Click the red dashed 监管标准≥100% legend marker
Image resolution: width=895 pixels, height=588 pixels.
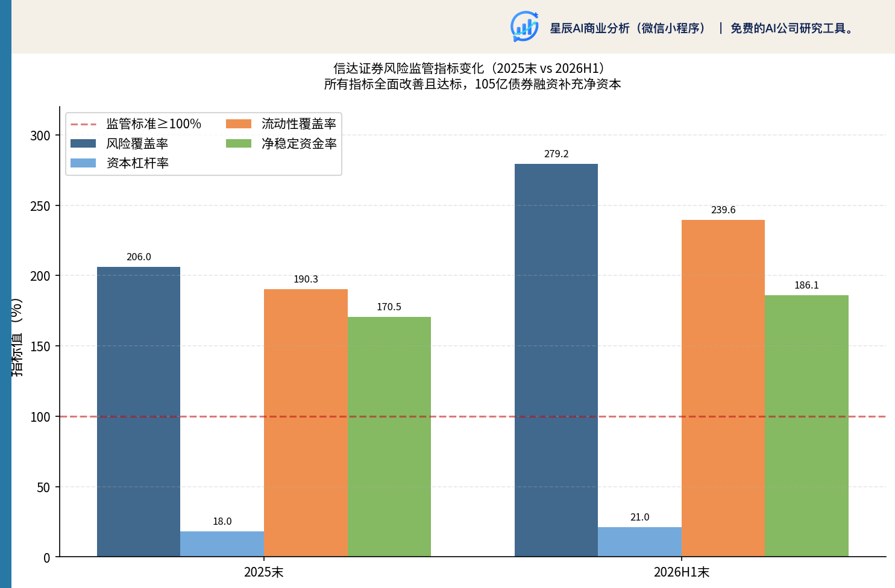click(83, 124)
